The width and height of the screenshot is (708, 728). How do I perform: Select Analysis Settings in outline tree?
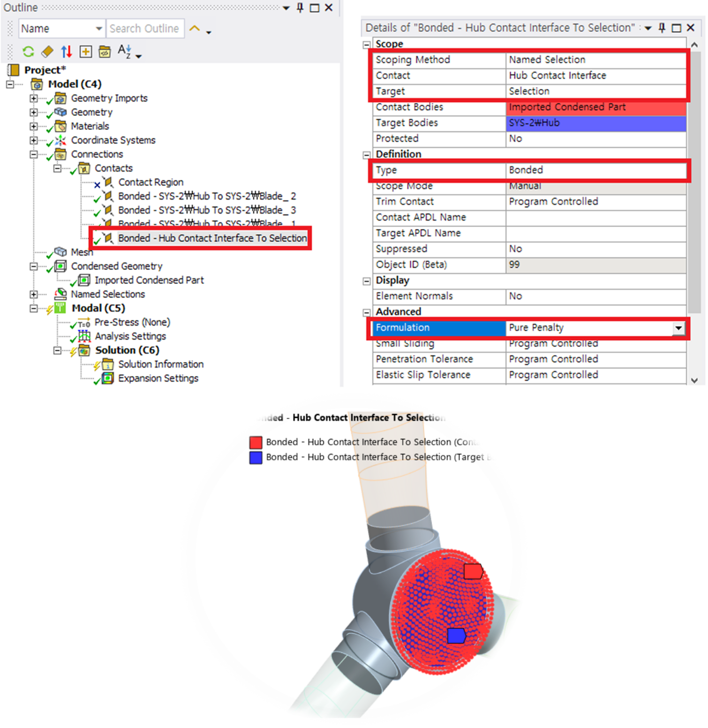click(130, 336)
